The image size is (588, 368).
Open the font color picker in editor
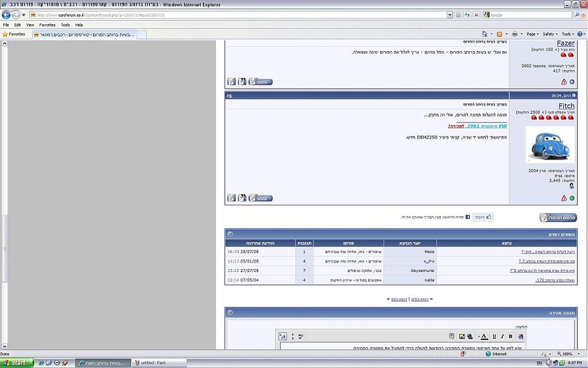click(484, 336)
